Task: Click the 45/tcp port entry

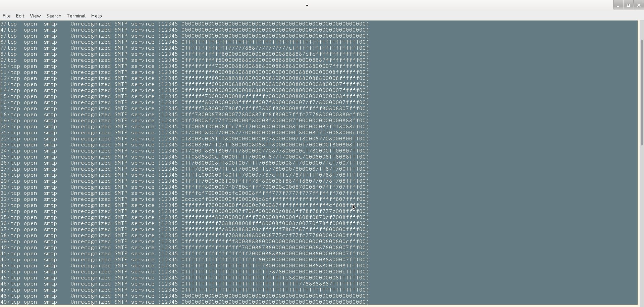Action: tap(10, 278)
